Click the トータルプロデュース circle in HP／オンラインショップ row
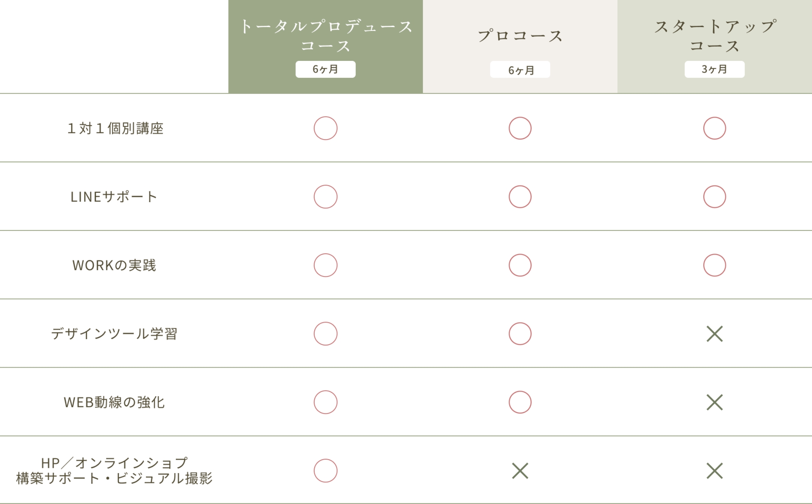 click(326, 471)
